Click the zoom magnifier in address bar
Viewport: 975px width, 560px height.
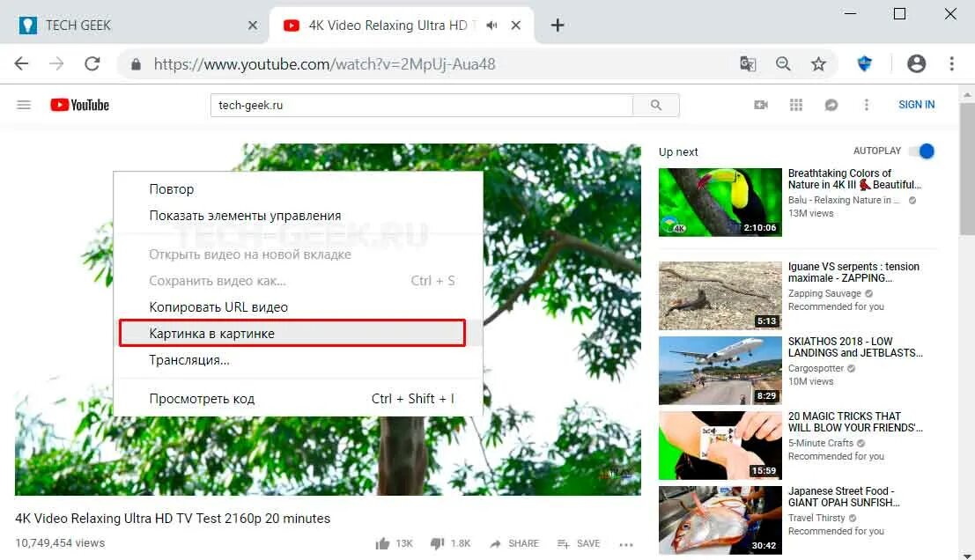pyautogui.click(x=784, y=63)
